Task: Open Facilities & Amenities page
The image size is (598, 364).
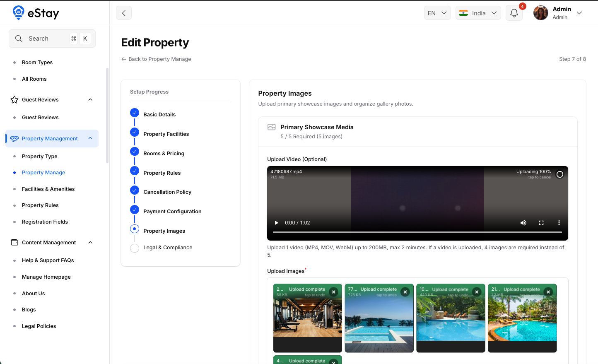Action: [x=48, y=189]
